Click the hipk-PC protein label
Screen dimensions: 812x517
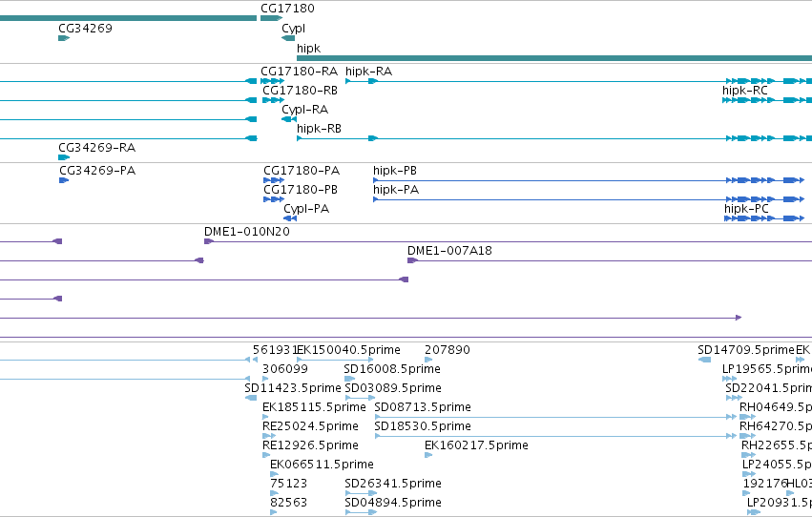click(746, 209)
